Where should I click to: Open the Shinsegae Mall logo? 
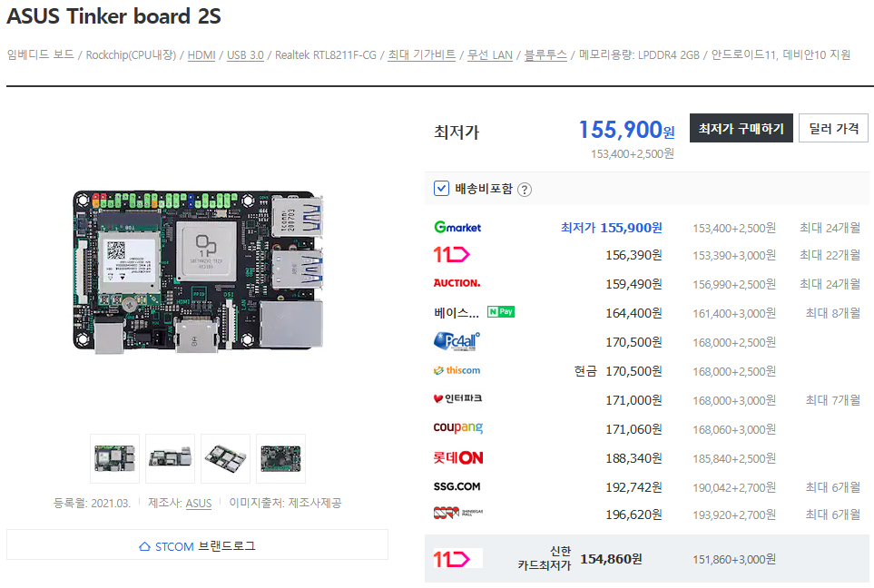click(458, 513)
